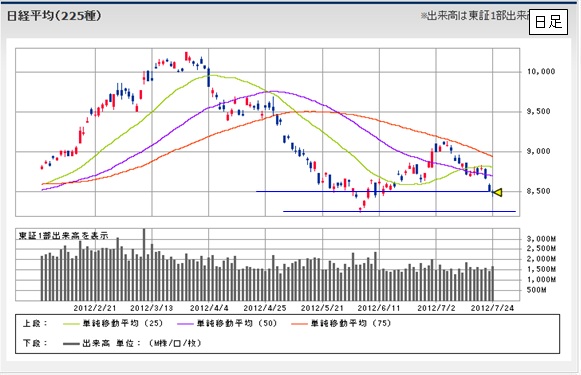The image size is (581, 375).
Task: Click the green 25-day moving average legend swatch
Action: point(71,324)
